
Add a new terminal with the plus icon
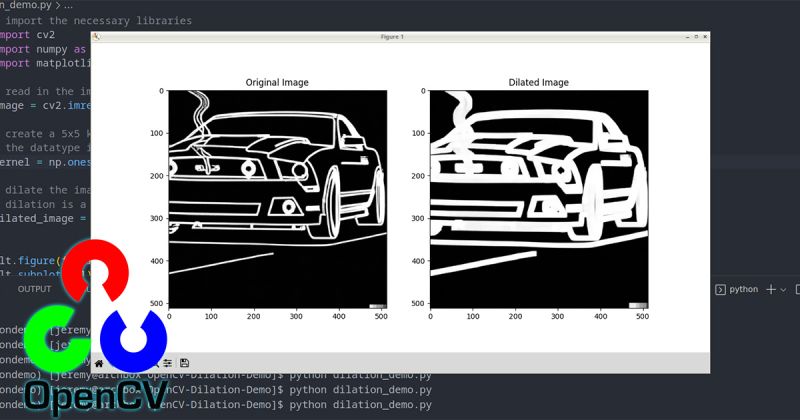[771, 289]
